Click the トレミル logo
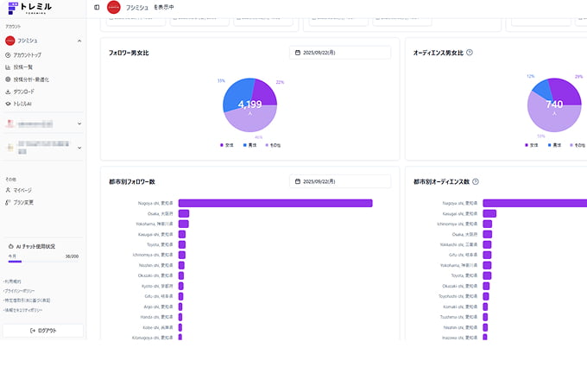 (28, 8)
